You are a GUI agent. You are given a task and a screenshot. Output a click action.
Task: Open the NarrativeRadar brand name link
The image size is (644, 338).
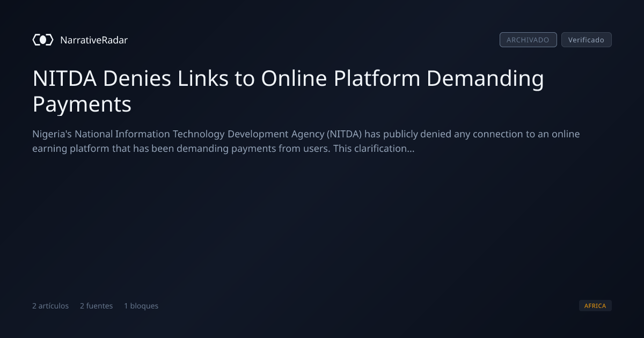94,40
